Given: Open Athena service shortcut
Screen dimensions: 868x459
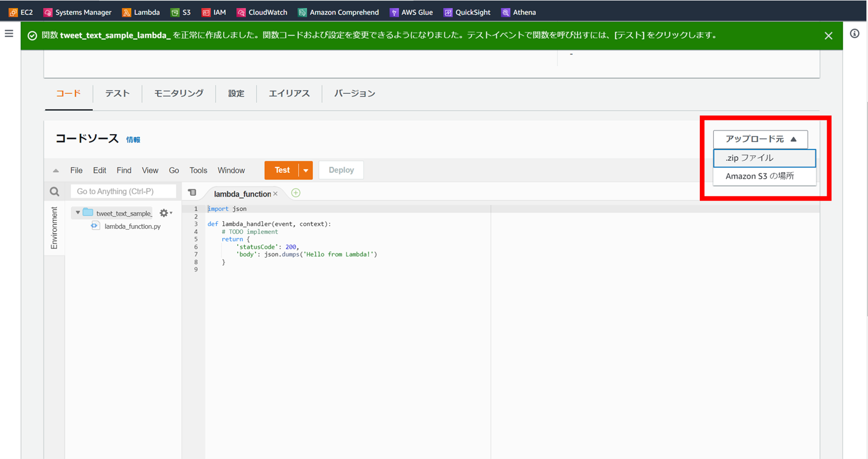Looking at the screenshot, I should coord(518,12).
